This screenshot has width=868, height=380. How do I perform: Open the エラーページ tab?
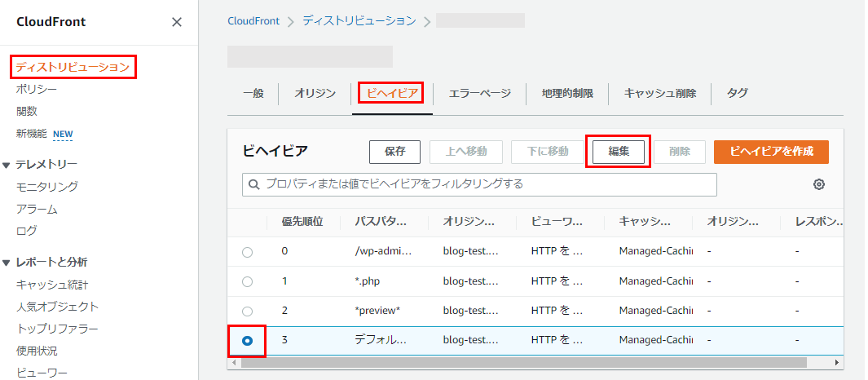tap(479, 93)
